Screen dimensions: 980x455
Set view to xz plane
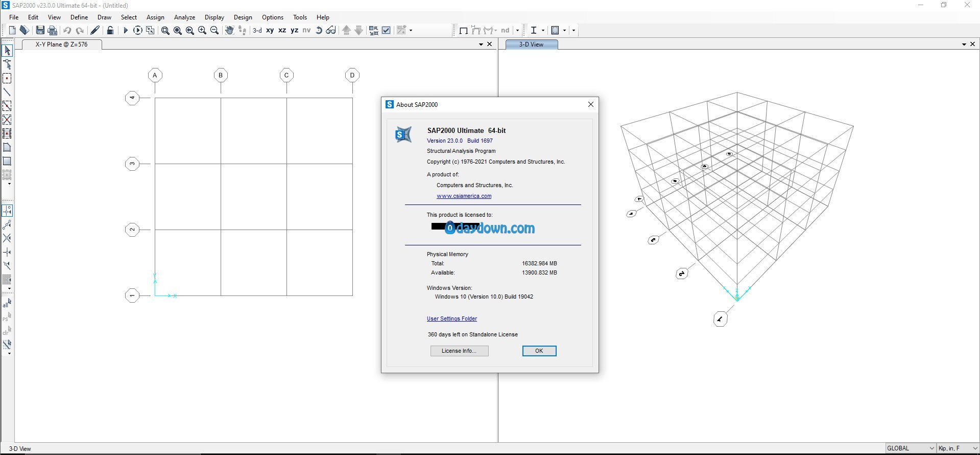282,31
